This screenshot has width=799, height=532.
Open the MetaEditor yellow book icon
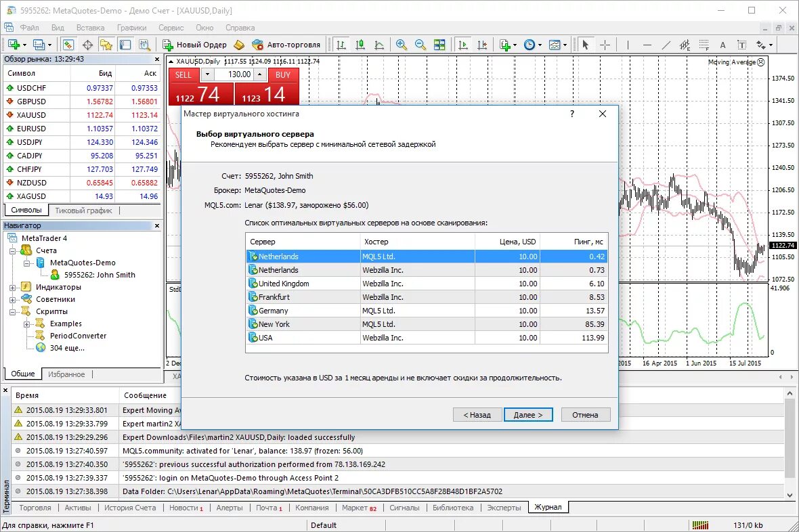click(x=239, y=45)
